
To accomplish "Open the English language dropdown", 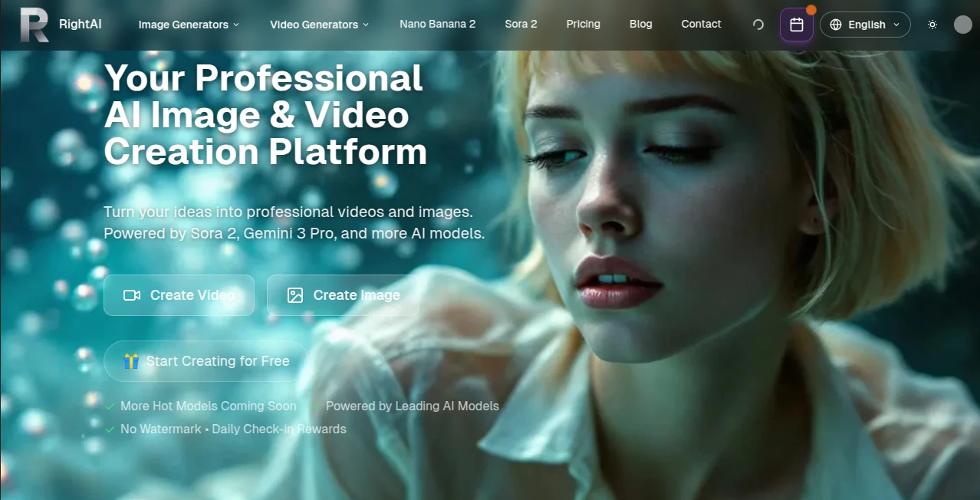I will [865, 24].
